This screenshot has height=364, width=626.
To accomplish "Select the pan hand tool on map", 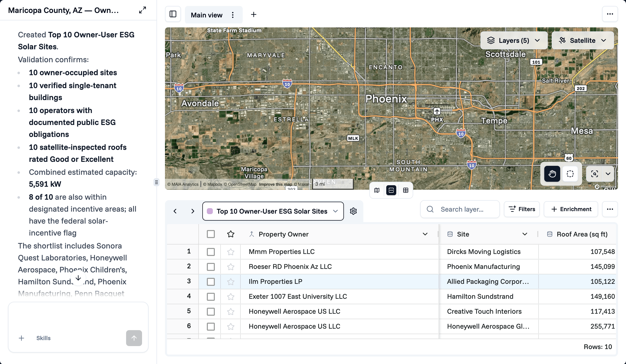I will tap(552, 174).
